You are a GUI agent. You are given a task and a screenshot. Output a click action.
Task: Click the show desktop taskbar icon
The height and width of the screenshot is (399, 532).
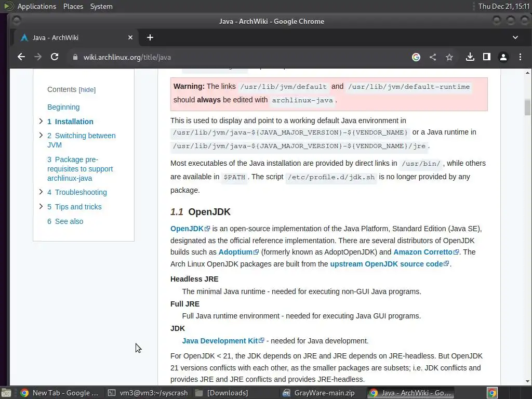[x=6, y=393]
